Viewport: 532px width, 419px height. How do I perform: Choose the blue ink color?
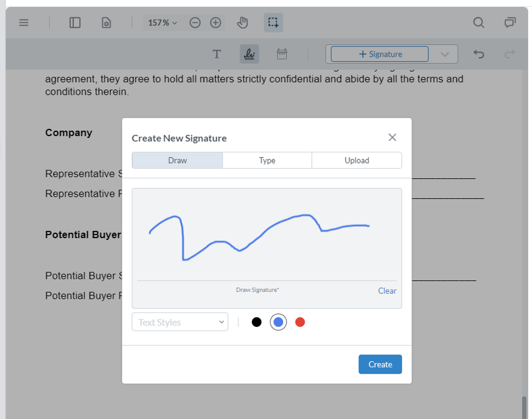tap(278, 322)
